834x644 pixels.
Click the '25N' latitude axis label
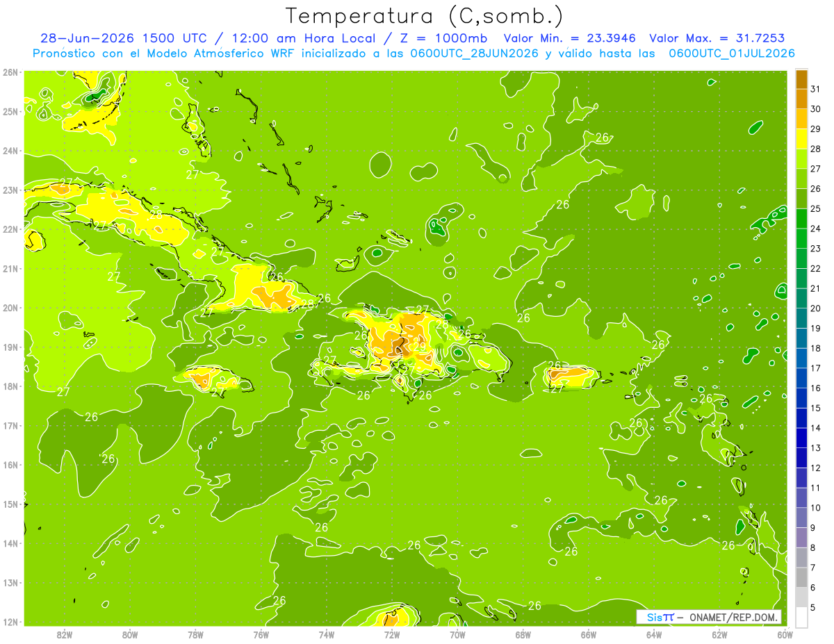10,112
